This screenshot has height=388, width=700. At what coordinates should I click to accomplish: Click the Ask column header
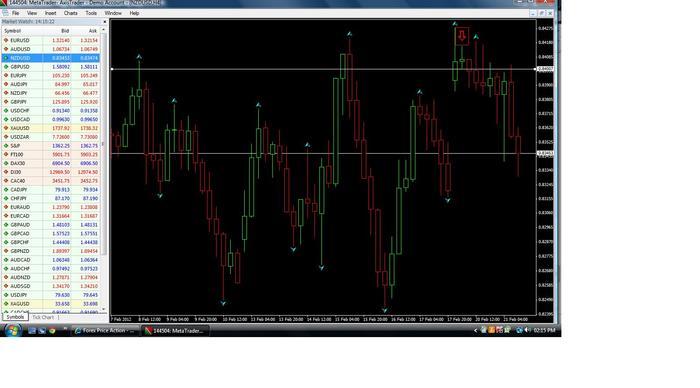[86, 31]
